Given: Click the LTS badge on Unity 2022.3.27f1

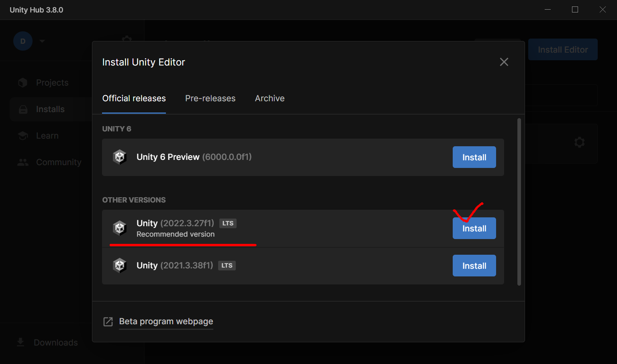Looking at the screenshot, I should (x=228, y=223).
